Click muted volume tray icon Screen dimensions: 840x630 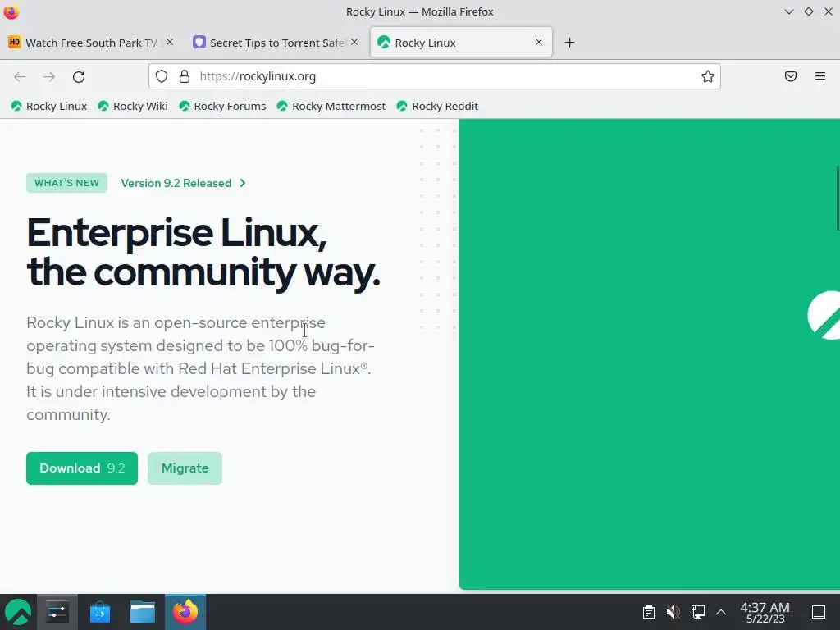click(x=673, y=612)
